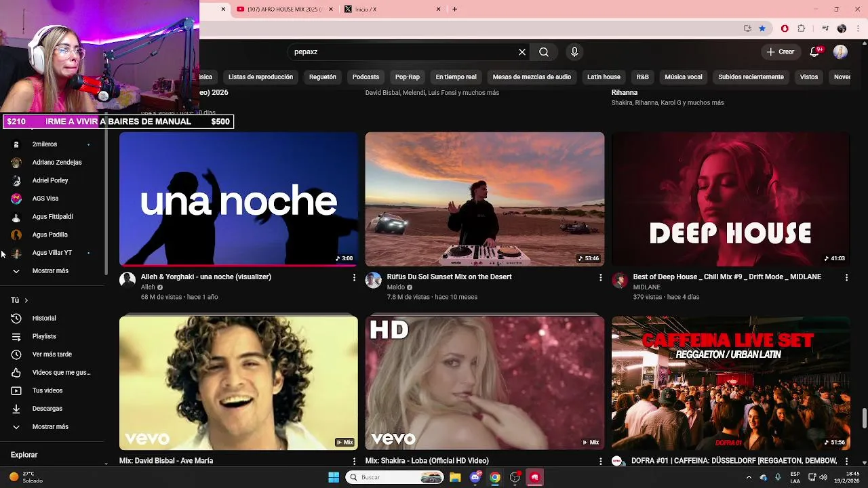The height and width of the screenshot is (488, 868).
Task: Open the Crear upload menu
Action: pos(780,52)
